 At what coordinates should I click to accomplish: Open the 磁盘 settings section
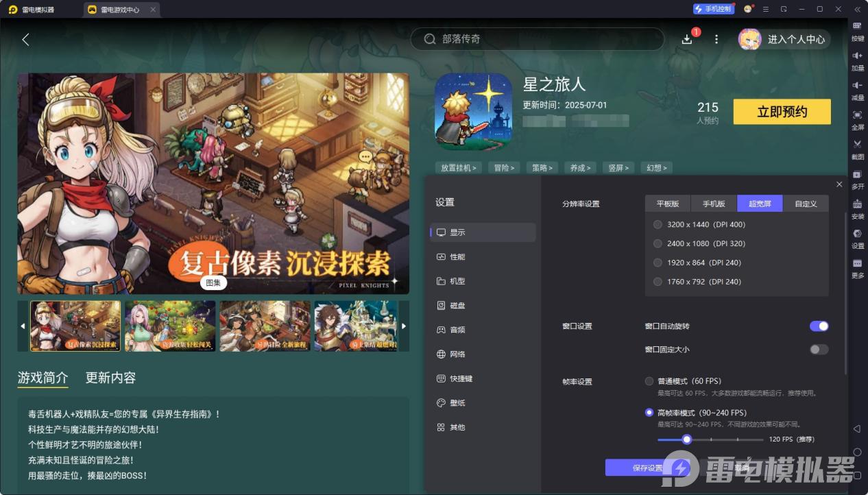(483, 305)
